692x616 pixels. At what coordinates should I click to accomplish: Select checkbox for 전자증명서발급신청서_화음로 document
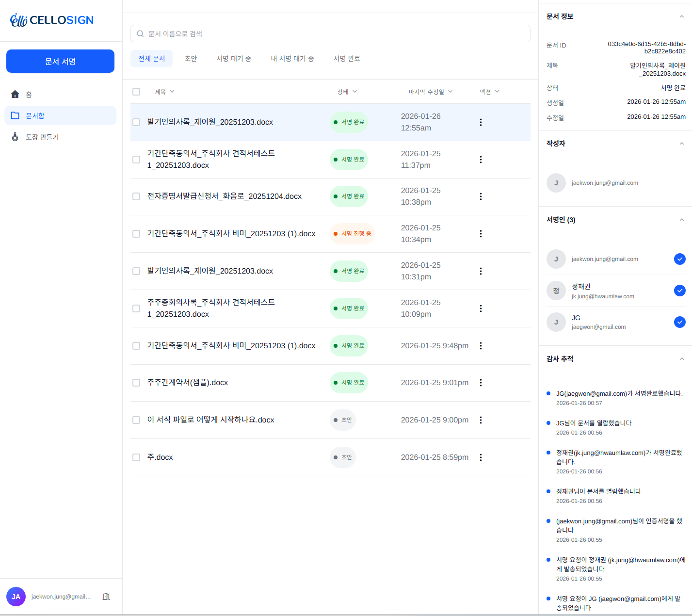[x=136, y=196]
